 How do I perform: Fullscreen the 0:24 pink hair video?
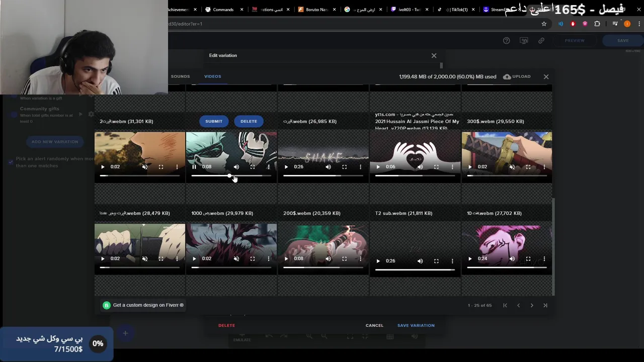(x=528, y=259)
